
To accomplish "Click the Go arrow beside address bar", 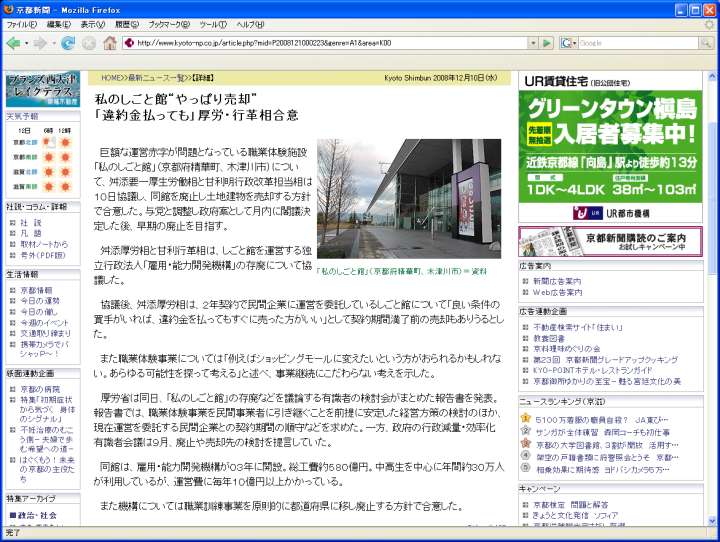I will click(546, 43).
